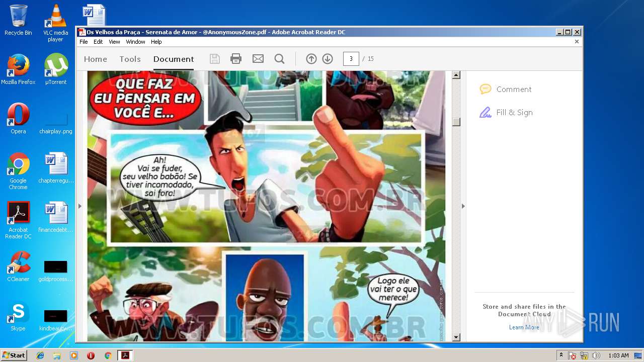Show hidden system tray icons
The width and height of the screenshot is (644, 362).
click(561, 355)
